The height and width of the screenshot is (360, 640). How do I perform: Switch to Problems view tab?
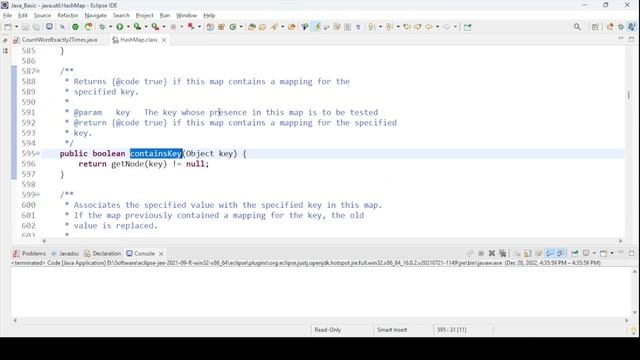tap(29, 253)
